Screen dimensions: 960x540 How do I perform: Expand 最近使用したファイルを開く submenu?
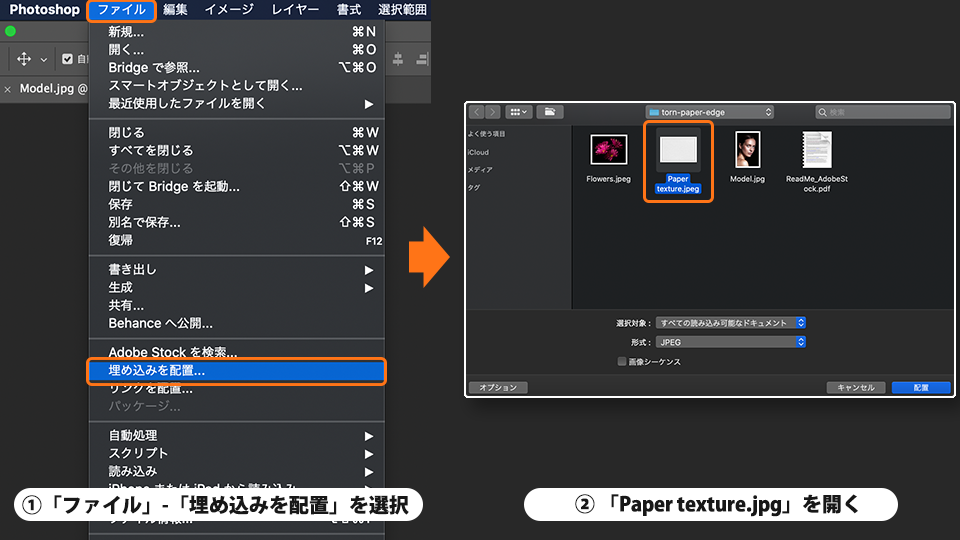click(237, 103)
